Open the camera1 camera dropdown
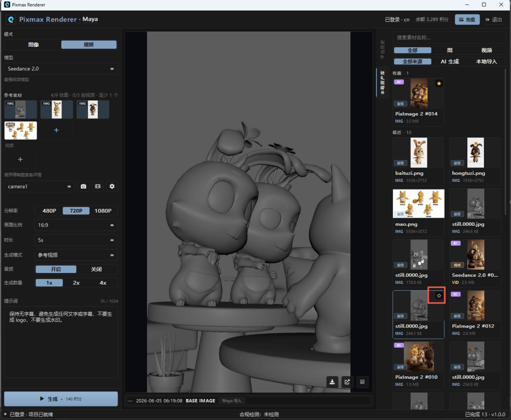 [x=40, y=187]
